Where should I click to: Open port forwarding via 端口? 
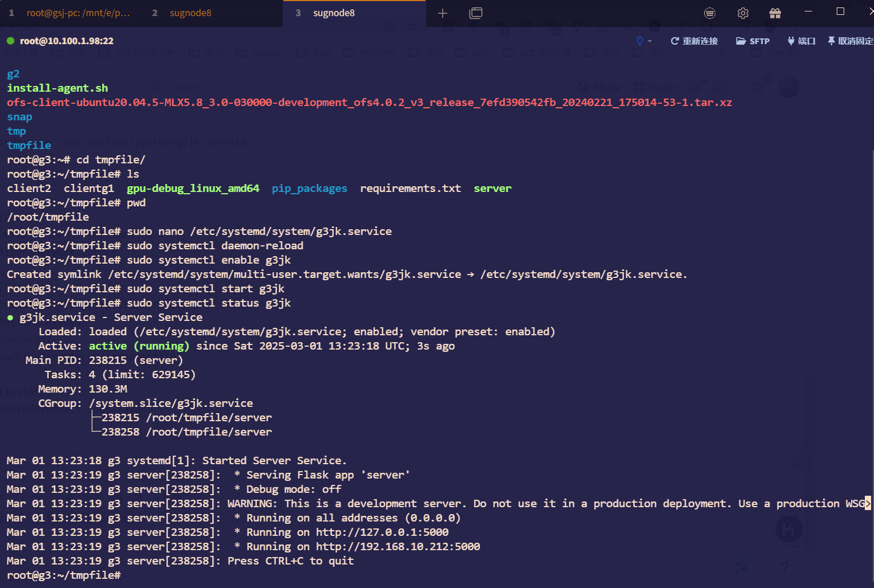coord(801,41)
